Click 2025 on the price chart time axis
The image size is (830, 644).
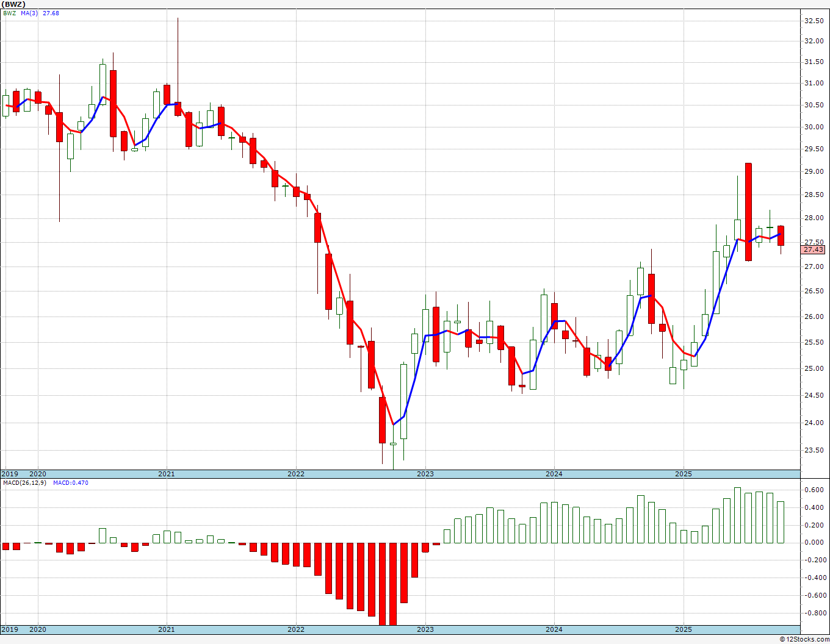684,474
